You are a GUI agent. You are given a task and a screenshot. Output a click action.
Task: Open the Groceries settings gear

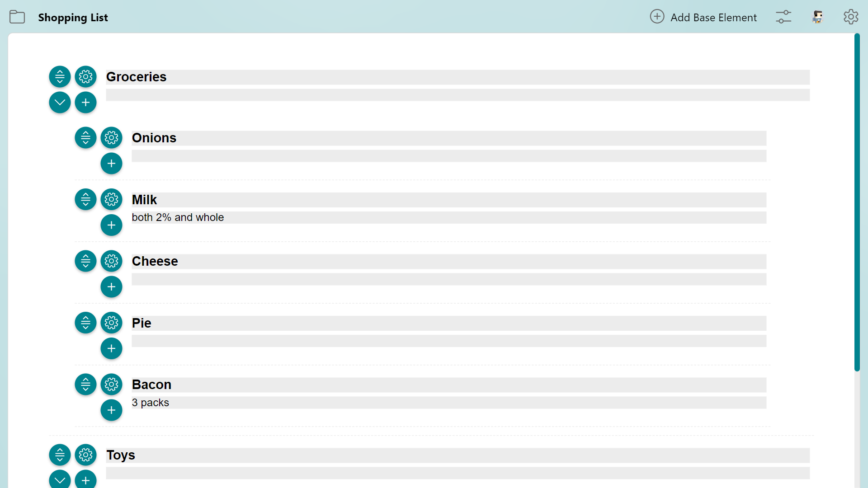85,77
